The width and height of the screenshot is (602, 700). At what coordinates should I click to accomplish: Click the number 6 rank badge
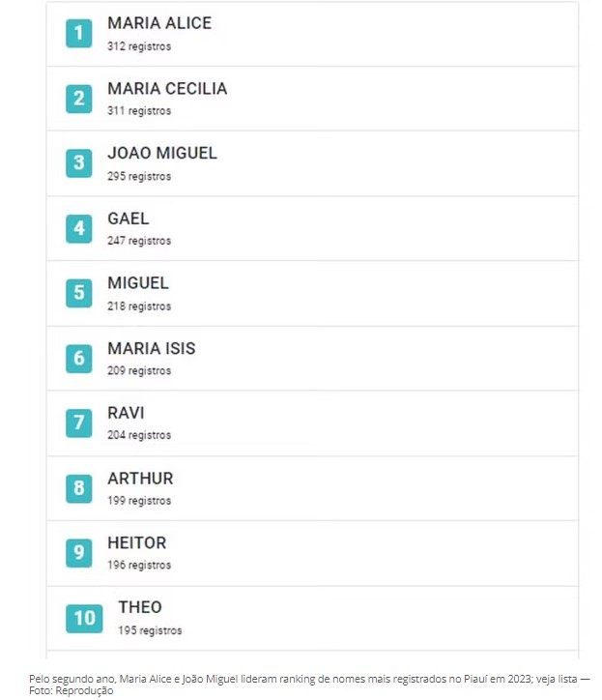tap(79, 358)
